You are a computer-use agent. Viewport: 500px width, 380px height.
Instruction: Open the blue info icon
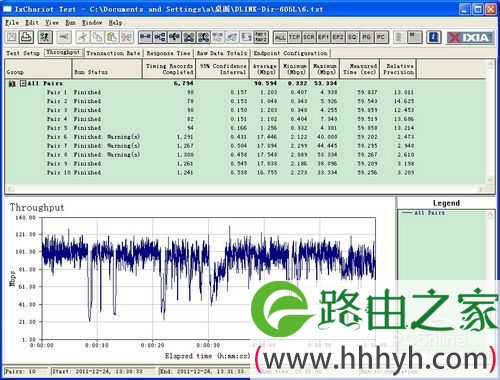pos(434,37)
